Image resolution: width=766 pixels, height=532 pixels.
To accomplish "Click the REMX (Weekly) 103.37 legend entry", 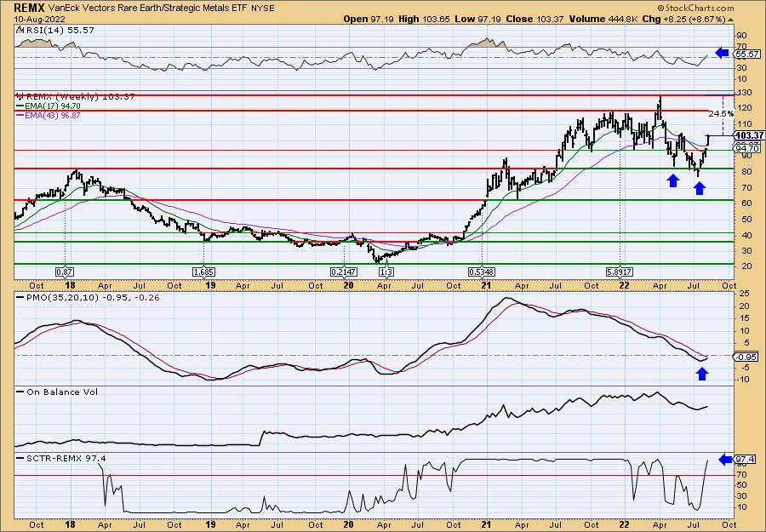I will click(x=75, y=97).
